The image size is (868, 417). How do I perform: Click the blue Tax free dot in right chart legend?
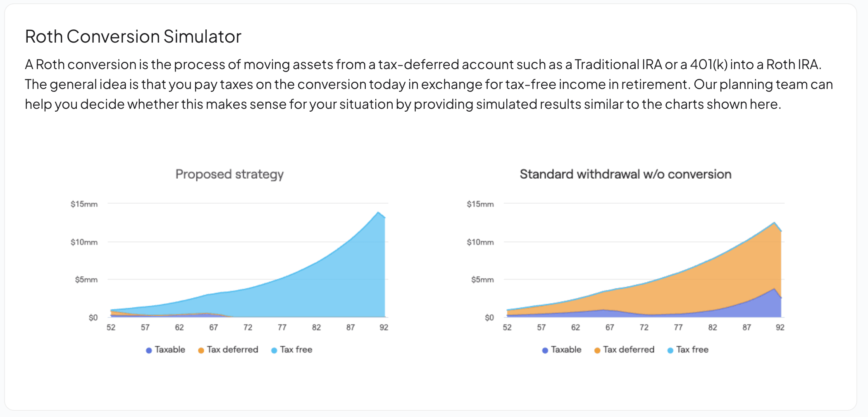[x=670, y=350]
